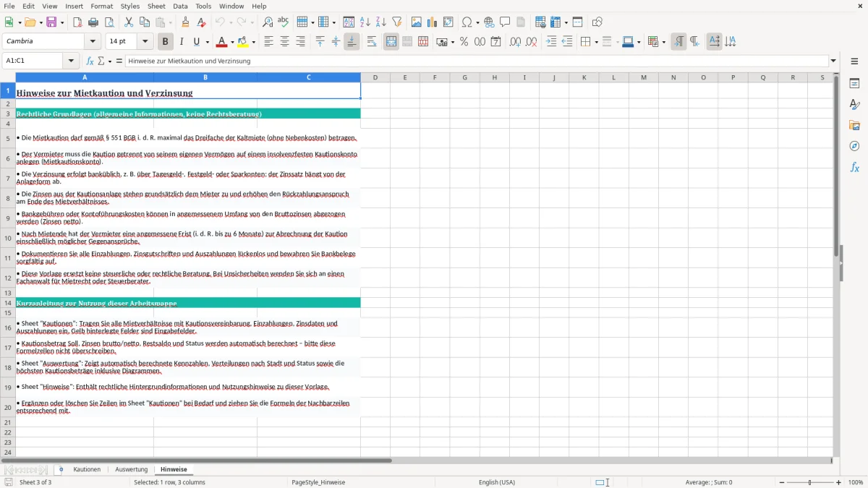
Task: Align text left
Action: 269,42
